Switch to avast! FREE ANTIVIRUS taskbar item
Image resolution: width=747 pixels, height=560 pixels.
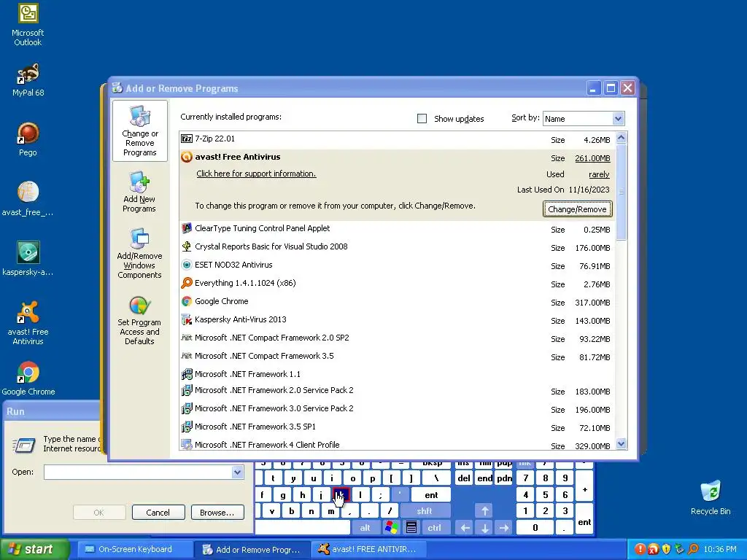[369, 550]
